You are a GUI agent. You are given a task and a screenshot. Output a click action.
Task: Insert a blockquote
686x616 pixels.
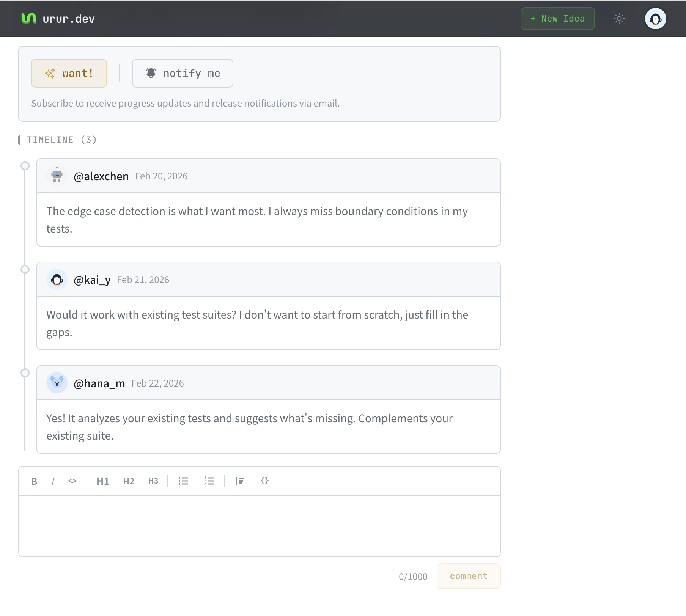[240, 481]
